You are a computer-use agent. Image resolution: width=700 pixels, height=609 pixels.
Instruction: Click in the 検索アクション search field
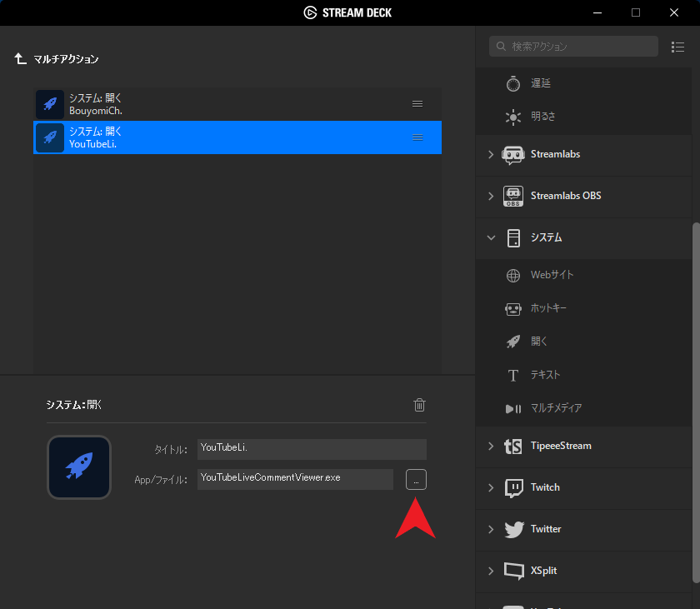click(x=573, y=47)
